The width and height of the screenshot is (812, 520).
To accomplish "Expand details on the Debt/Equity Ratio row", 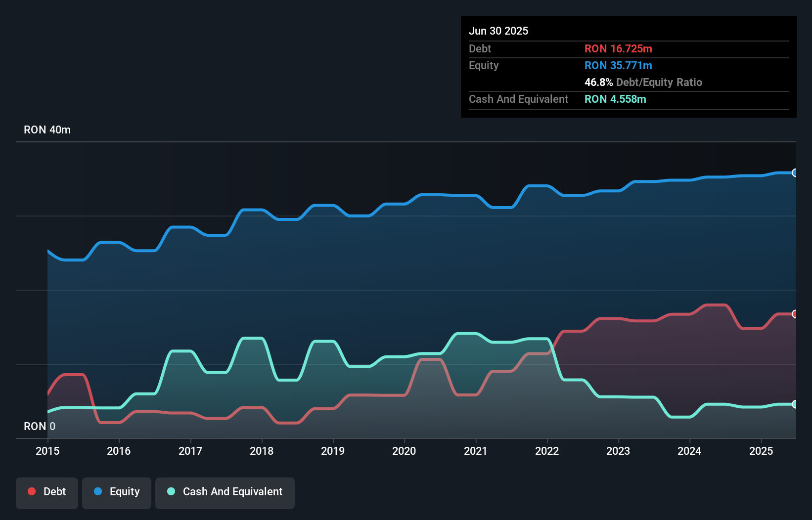I will 643,82.
